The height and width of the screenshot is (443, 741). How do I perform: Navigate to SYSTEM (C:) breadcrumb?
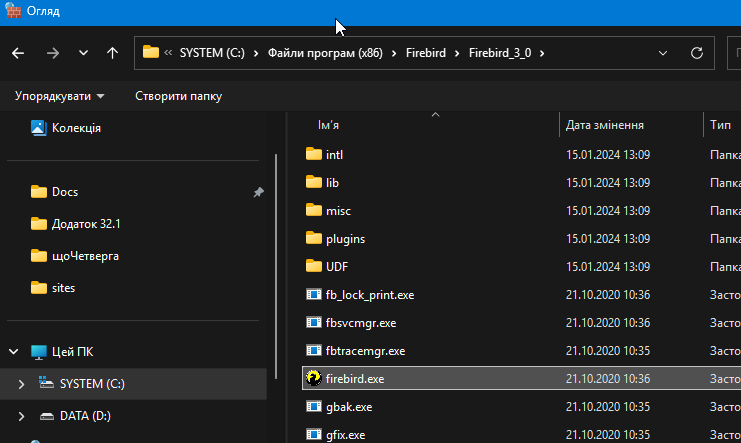[212, 53]
